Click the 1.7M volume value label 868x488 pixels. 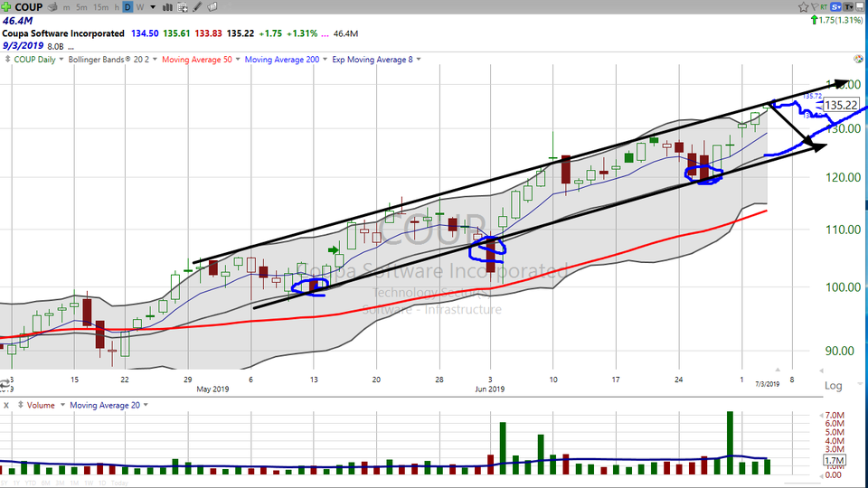tap(835, 460)
